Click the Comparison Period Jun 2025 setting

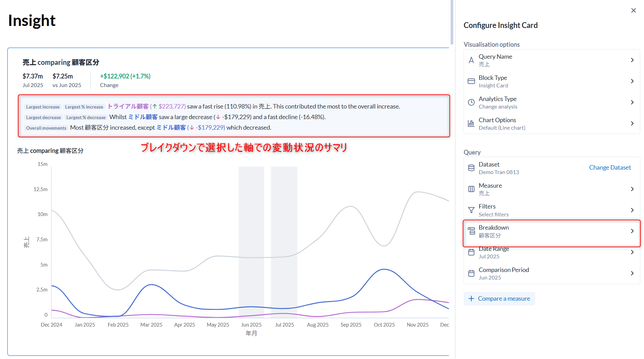[552, 273]
